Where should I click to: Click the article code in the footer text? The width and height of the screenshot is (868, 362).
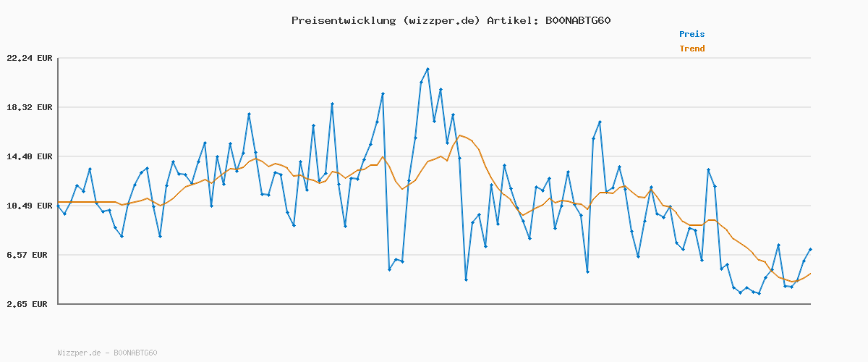135,353
